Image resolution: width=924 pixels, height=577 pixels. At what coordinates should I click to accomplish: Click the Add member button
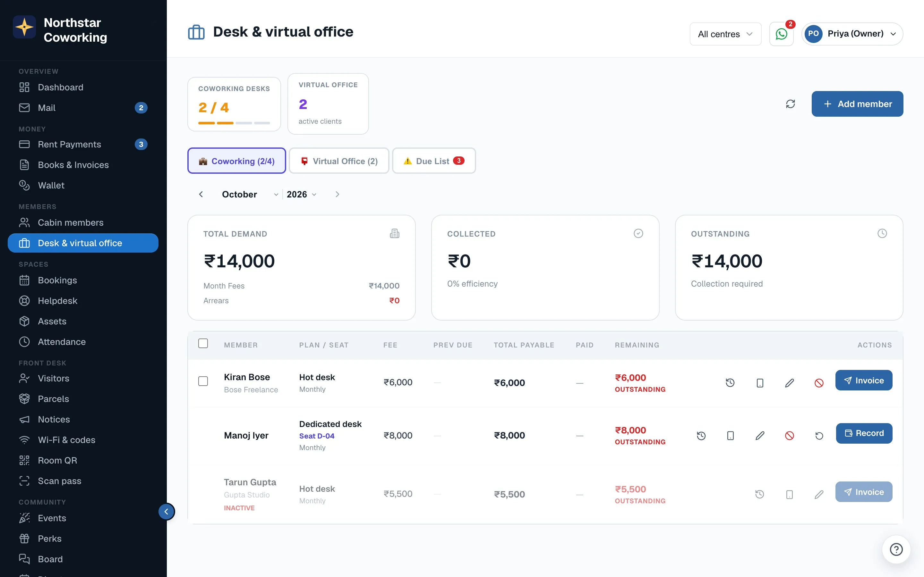pyautogui.click(x=857, y=104)
